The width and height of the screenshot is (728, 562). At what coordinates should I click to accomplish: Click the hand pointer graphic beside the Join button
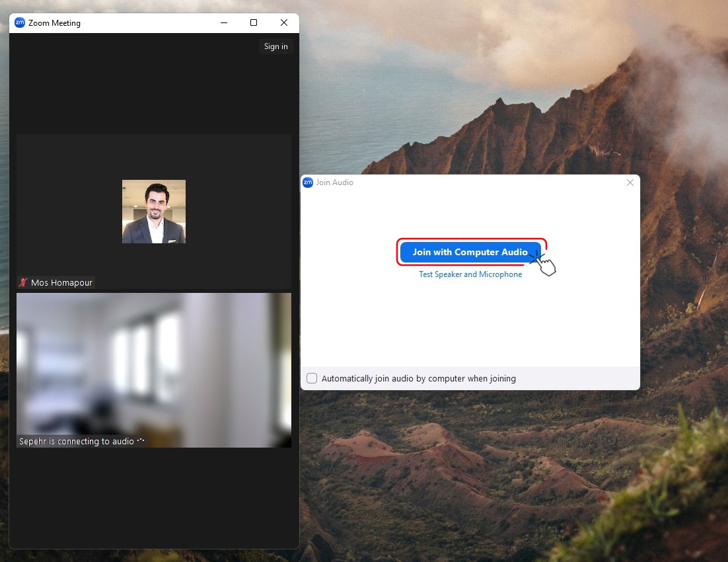point(546,264)
